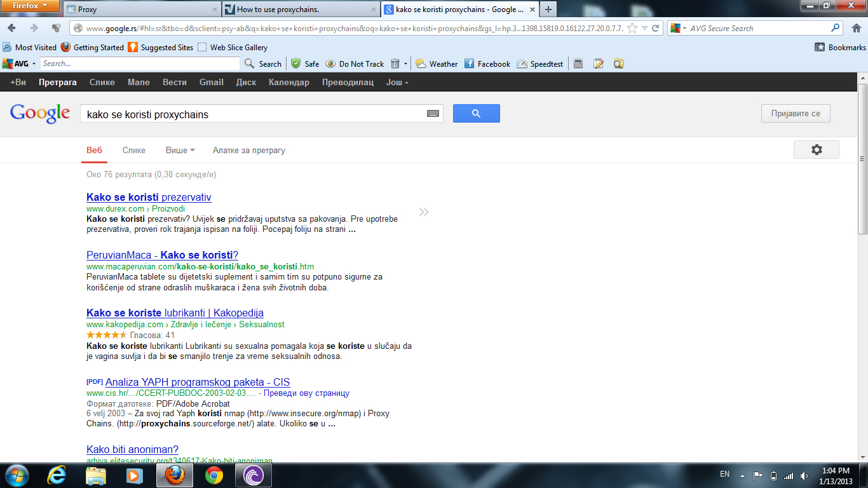Open the Analiza YAPH programskog paketa result
Viewport: 868px width, 488px height.
click(198, 383)
